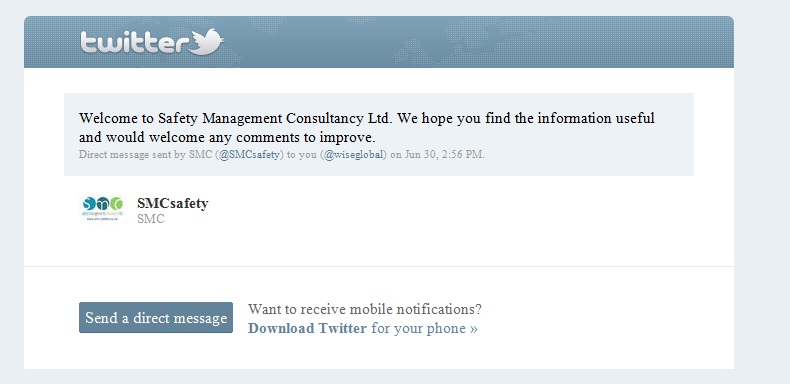Click the 'for your phone' link text
Viewport: 790px width, 384px height.
tap(418, 329)
